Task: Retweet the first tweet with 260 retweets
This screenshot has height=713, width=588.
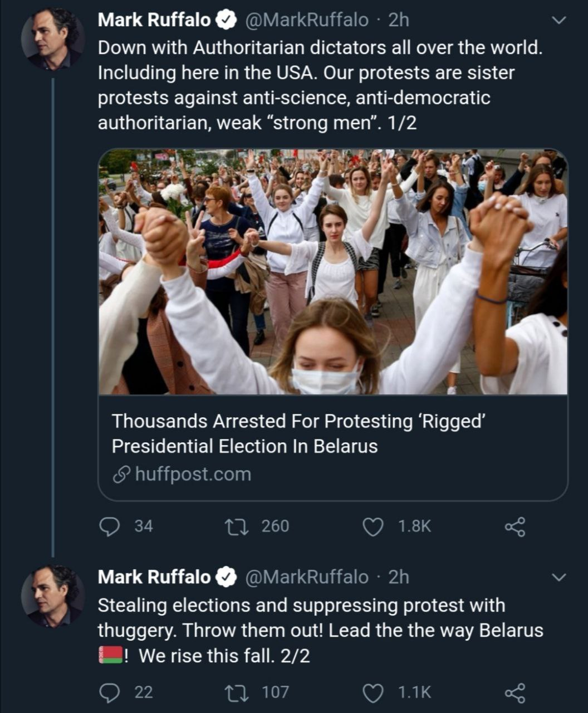Action: pyautogui.click(x=231, y=526)
